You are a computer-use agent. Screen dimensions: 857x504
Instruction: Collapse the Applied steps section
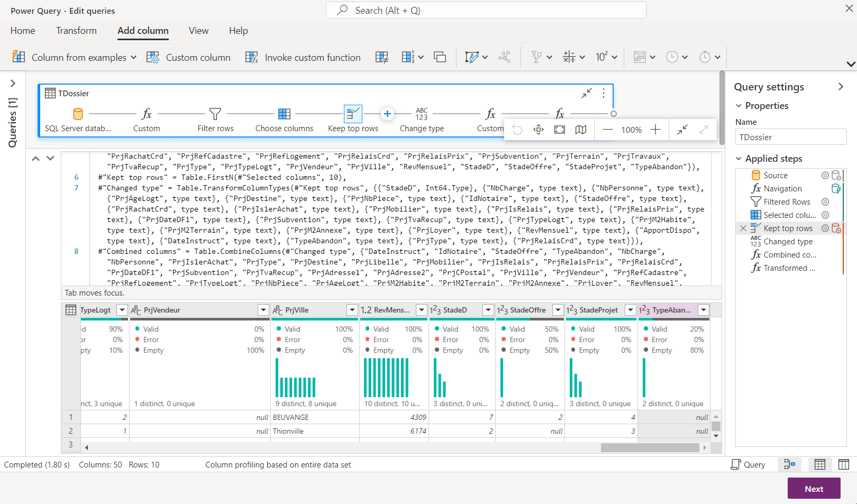tap(739, 159)
